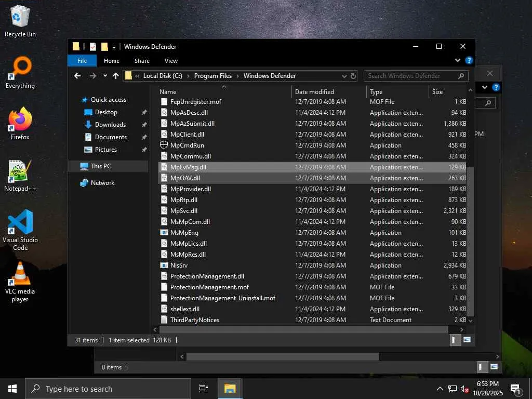Select the MpCmdRun shield icon

[164, 145]
